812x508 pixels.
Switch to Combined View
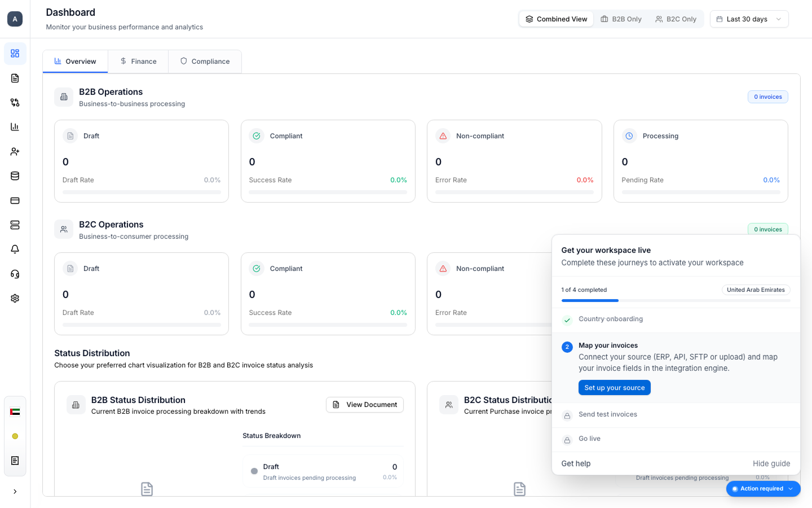[556, 19]
